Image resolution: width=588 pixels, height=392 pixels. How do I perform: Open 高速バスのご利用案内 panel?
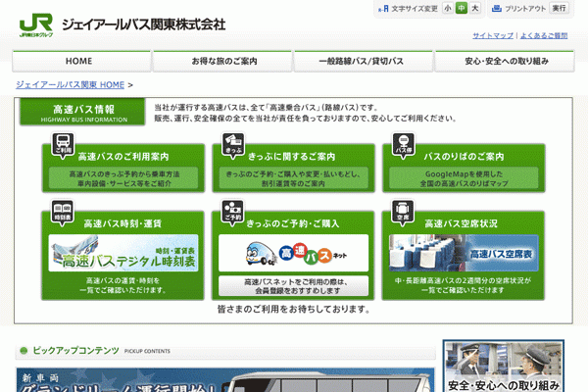123,168
